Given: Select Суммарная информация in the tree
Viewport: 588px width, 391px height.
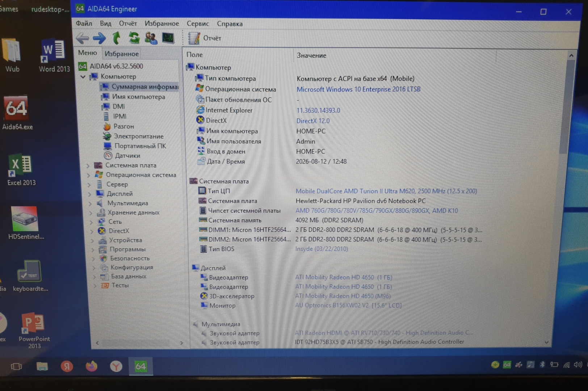Looking at the screenshot, I should pyautogui.click(x=139, y=87).
